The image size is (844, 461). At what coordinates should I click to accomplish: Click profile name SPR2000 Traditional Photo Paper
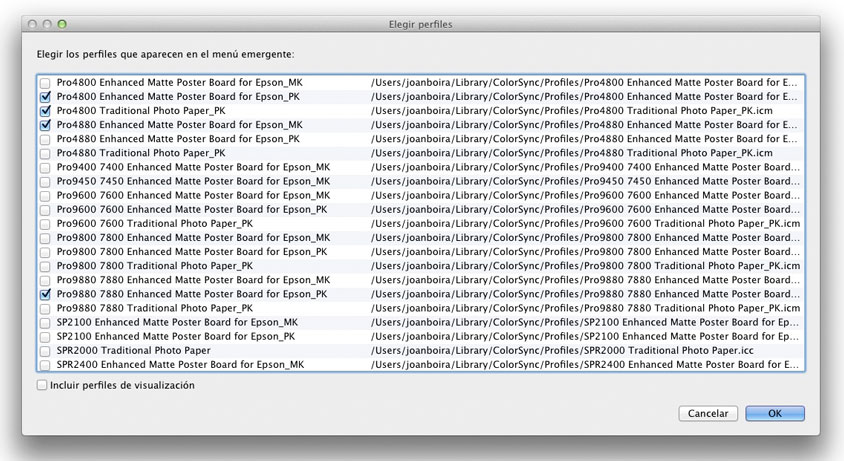(x=133, y=351)
